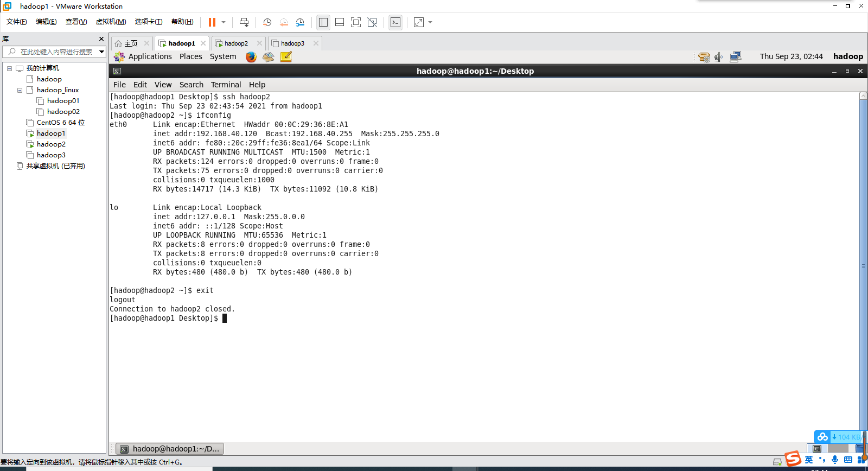
Task: Toggle the console view icon in VMware toolbar
Action: [395, 22]
